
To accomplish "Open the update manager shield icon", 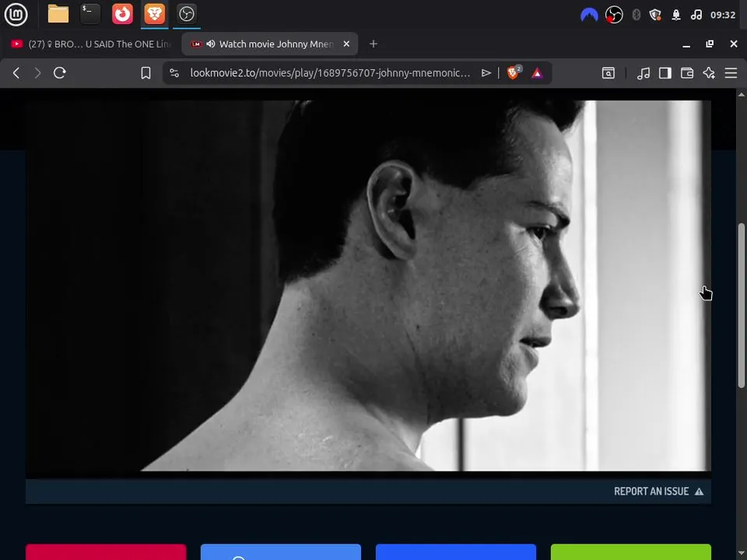I will (655, 15).
